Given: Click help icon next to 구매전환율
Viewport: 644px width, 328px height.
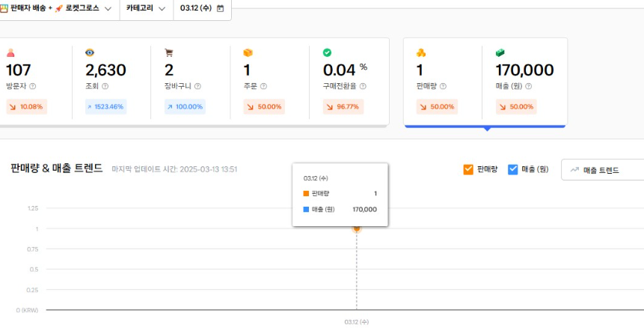Looking at the screenshot, I should (x=363, y=87).
